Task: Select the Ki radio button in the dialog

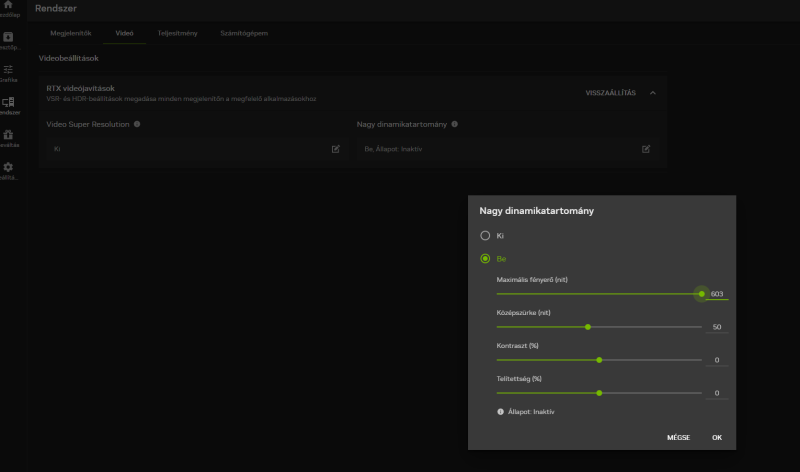Action: (x=485, y=235)
